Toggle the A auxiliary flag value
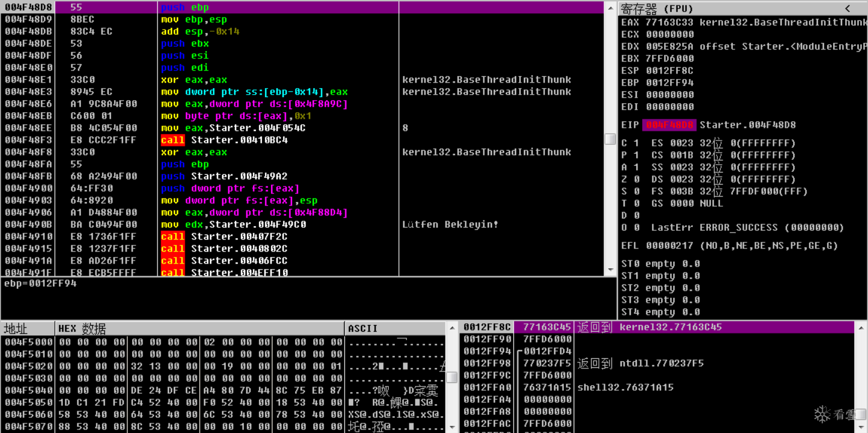This screenshot has height=433, width=868. [x=637, y=167]
